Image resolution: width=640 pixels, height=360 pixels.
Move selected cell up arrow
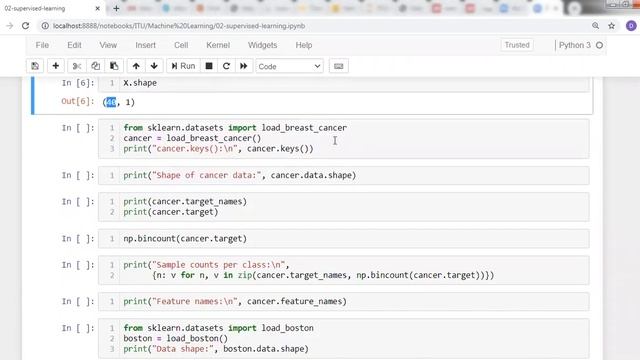pyautogui.click(x=136, y=66)
